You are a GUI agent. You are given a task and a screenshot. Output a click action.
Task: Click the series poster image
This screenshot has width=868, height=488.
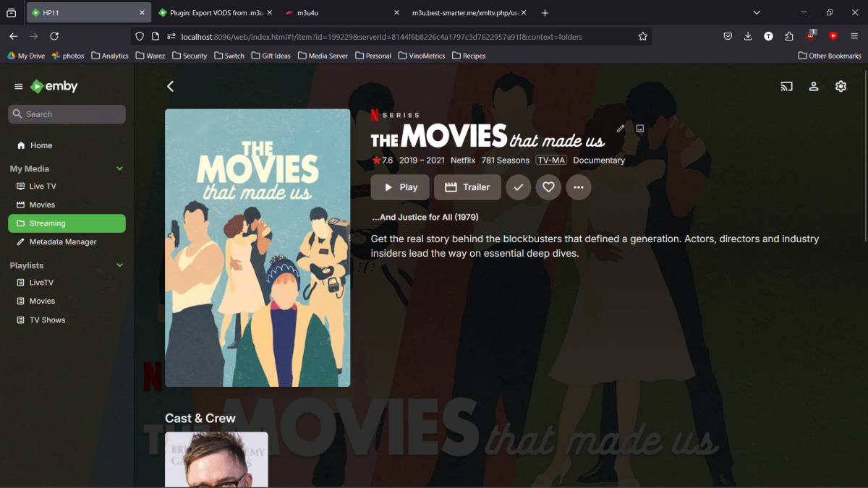[258, 248]
